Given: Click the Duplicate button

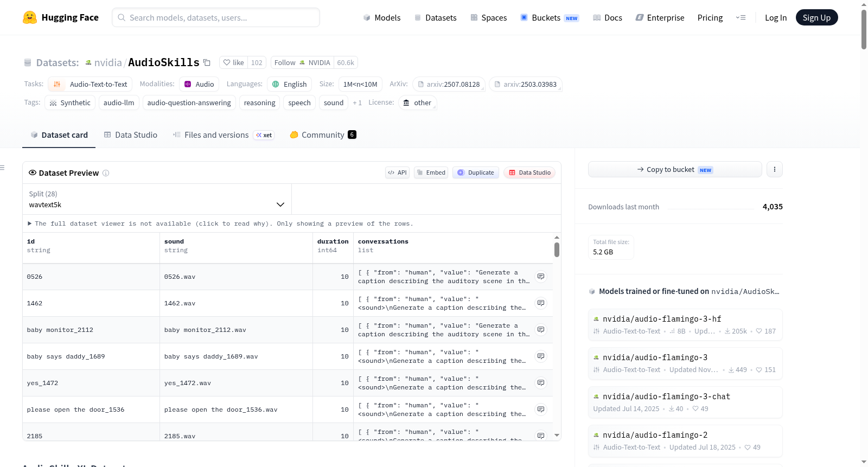Looking at the screenshot, I should [476, 172].
